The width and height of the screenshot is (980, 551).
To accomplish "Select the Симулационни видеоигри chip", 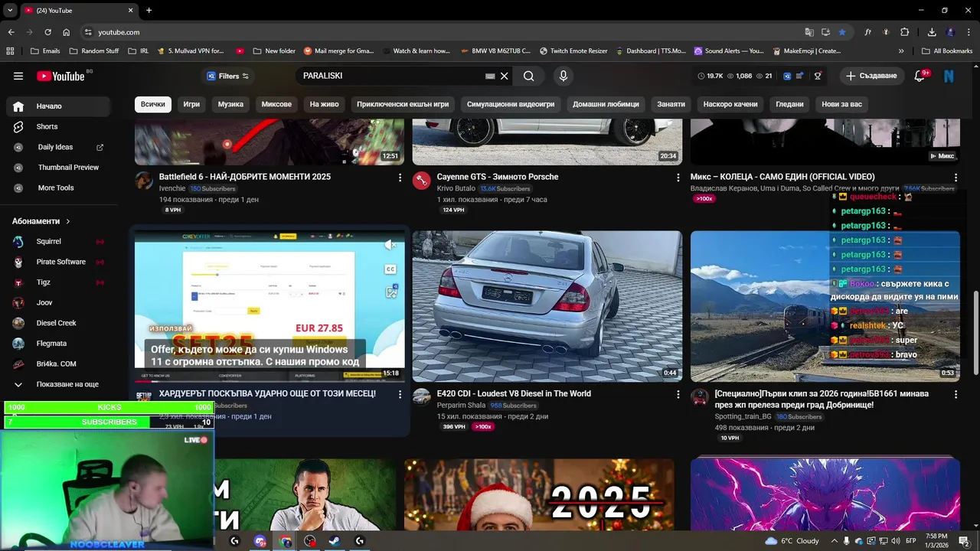I will [x=511, y=104].
